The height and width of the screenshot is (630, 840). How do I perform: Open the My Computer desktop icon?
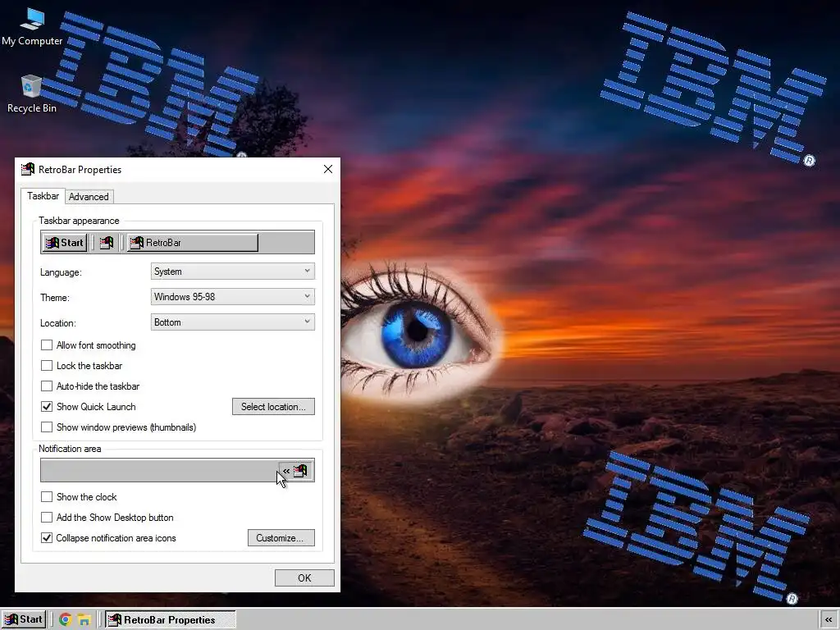(32, 27)
